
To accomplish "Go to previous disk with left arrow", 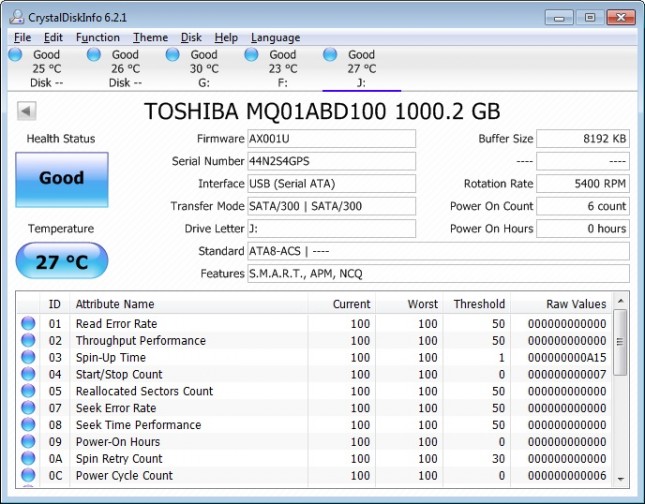I will tap(26, 111).
